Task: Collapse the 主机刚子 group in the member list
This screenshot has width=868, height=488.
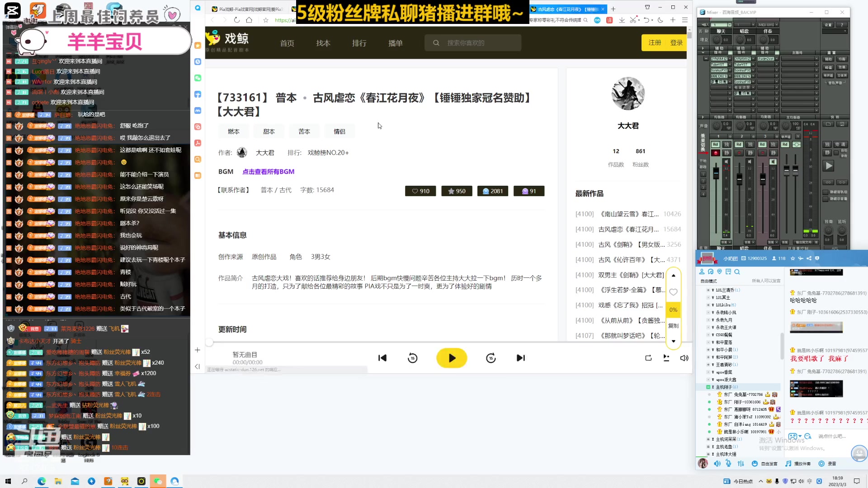Action: click(708, 387)
